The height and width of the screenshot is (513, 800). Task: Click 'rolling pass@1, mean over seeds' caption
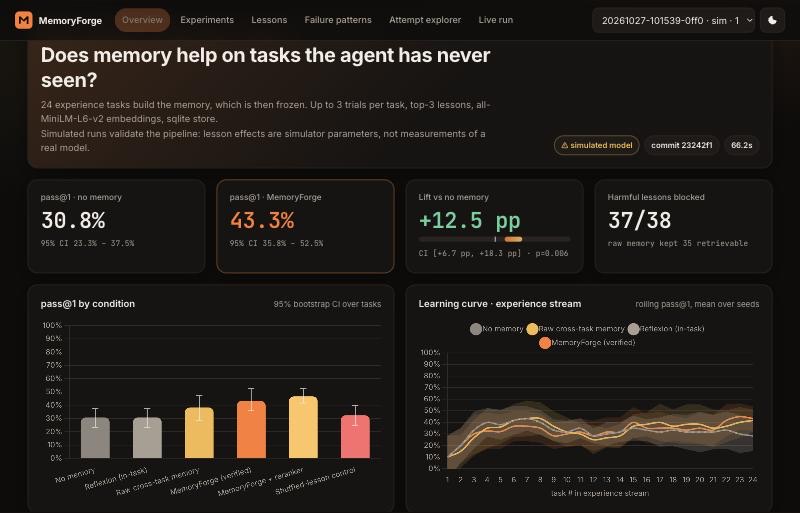[x=697, y=304]
